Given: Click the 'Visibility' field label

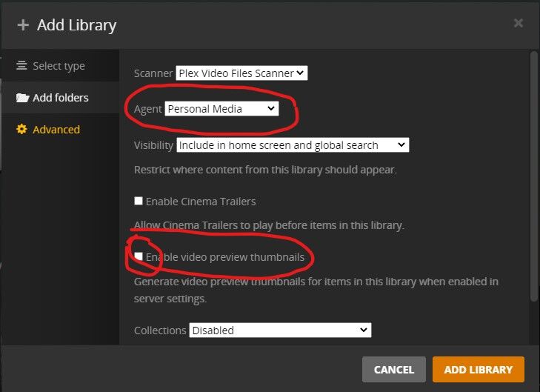Looking at the screenshot, I should [x=153, y=145].
